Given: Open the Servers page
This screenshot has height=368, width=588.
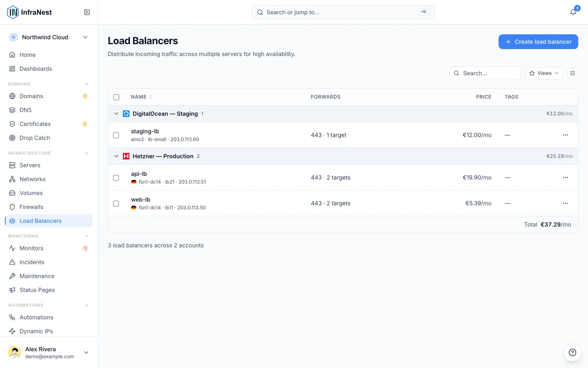Looking at the screenshot, I should pyautogui.click(x=49, y=165).
